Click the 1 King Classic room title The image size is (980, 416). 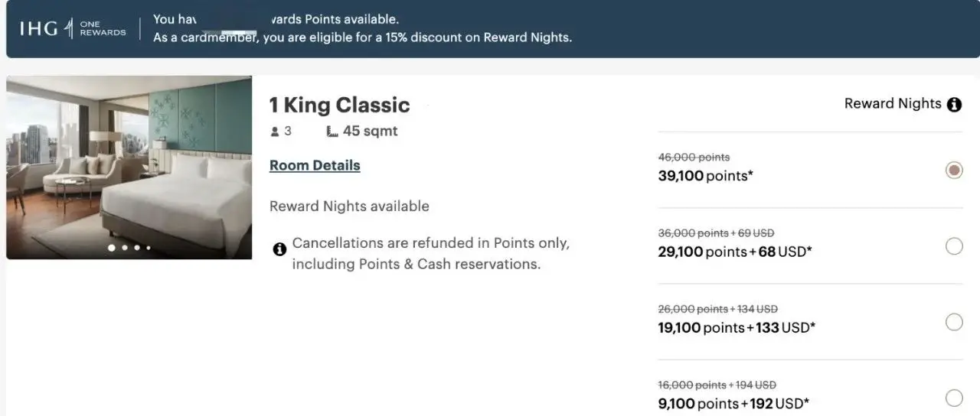pyautogui.click(x=339, y=105)
